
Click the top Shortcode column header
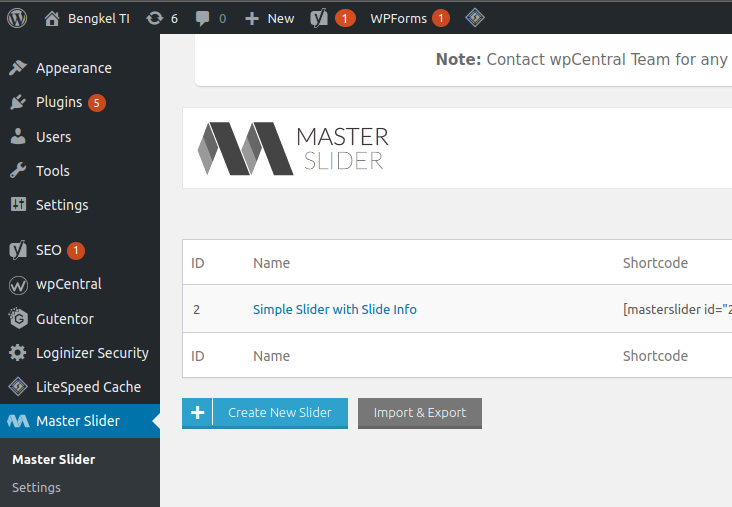[x=655, y=263]
